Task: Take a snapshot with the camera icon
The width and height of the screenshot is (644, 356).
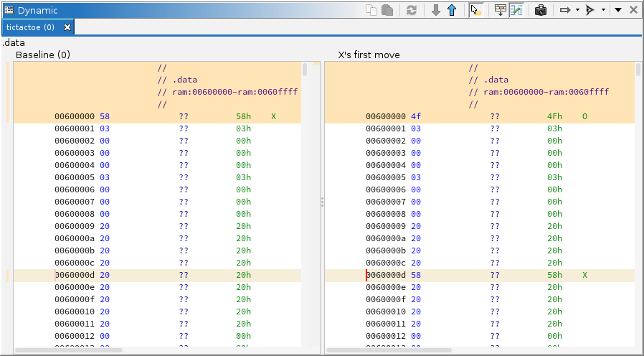Action: pyautogui.click(x=541, y=10)
